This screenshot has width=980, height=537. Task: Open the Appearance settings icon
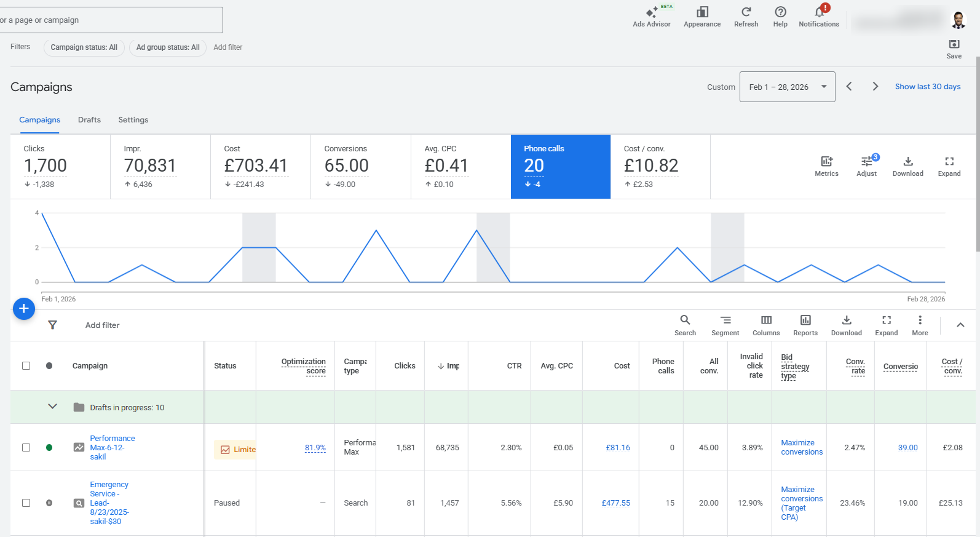coord(702,17)
